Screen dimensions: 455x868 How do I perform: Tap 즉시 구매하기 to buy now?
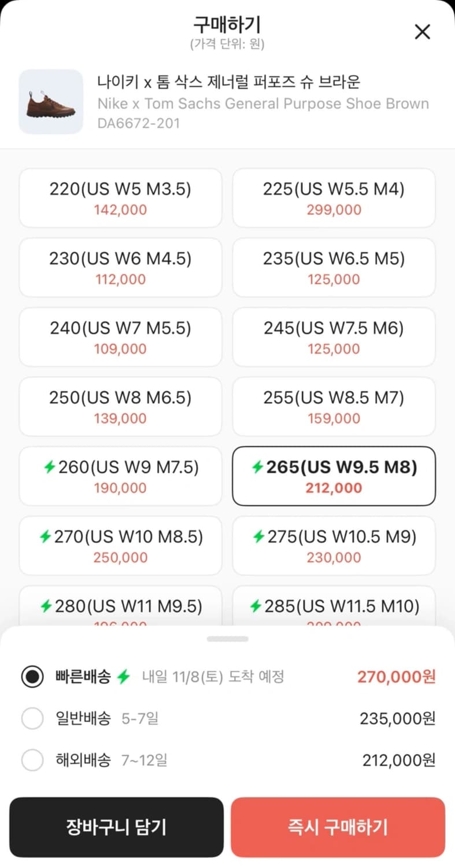[338, 827]
